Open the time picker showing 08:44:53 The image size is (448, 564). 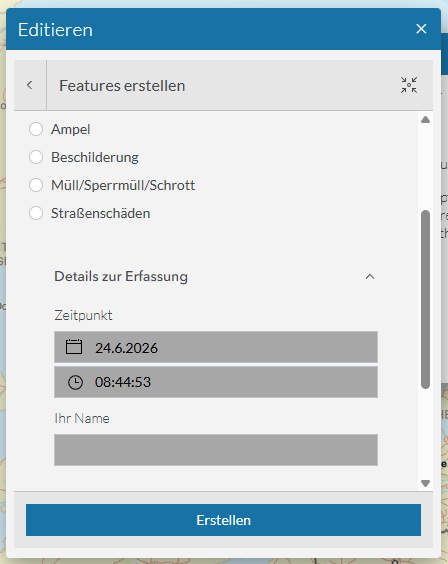click(x=216, y=382)
